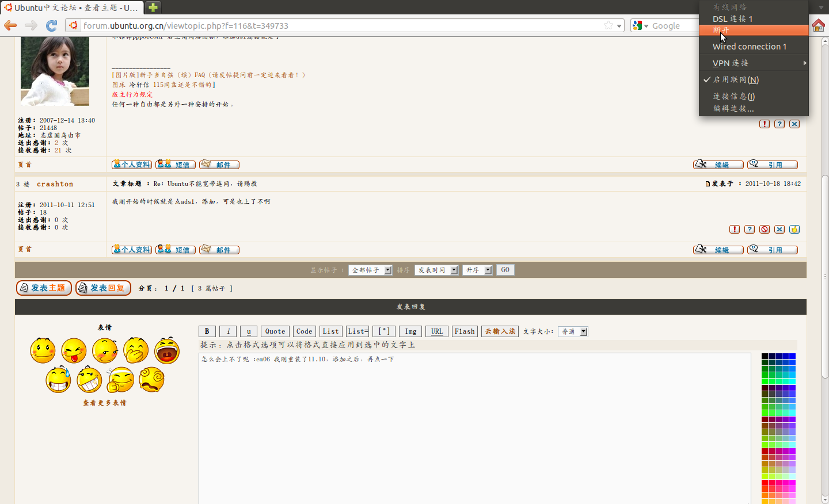Viewport: 829px width, 504px height.
Task: Click delete X icon on crashton's post
Action: tap(779, 230)
